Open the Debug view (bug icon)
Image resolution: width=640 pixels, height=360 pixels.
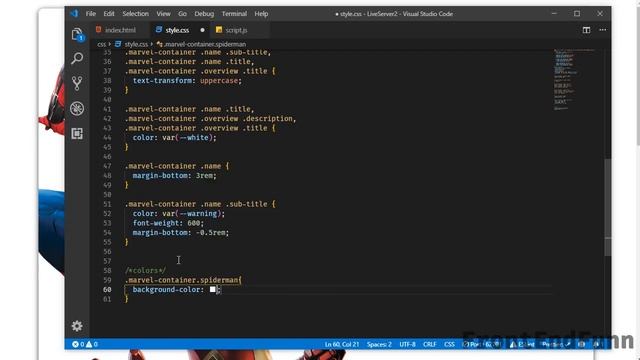point(77,109)
